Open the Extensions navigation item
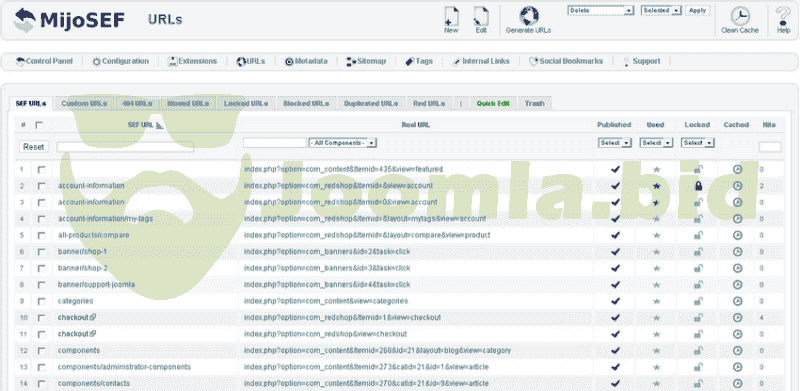Screen dimensions: 800x391 [x=192, y=61]
